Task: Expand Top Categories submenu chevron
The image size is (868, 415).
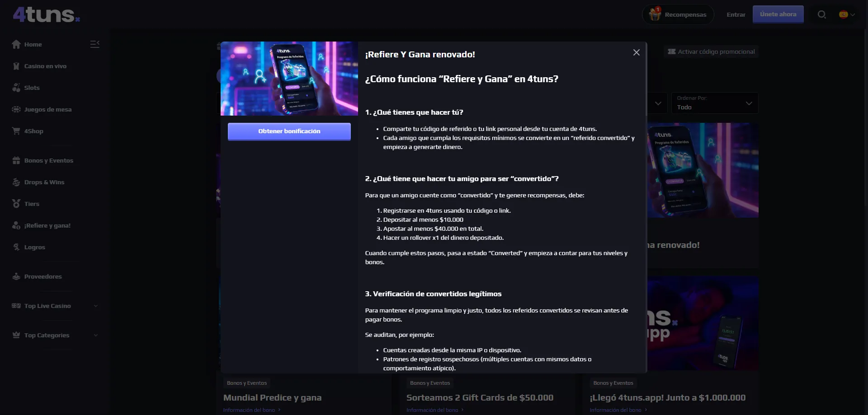Action: click(95, 335)
